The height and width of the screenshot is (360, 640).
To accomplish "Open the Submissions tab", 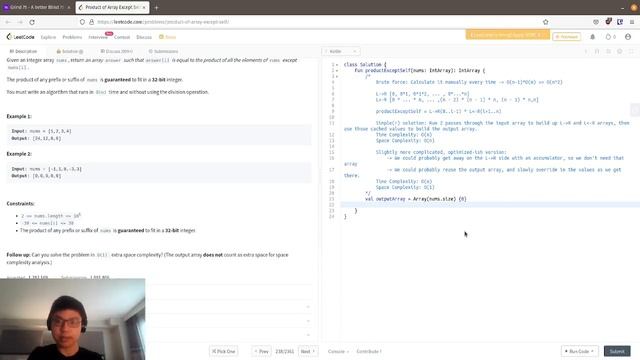I will click(163, 51).
